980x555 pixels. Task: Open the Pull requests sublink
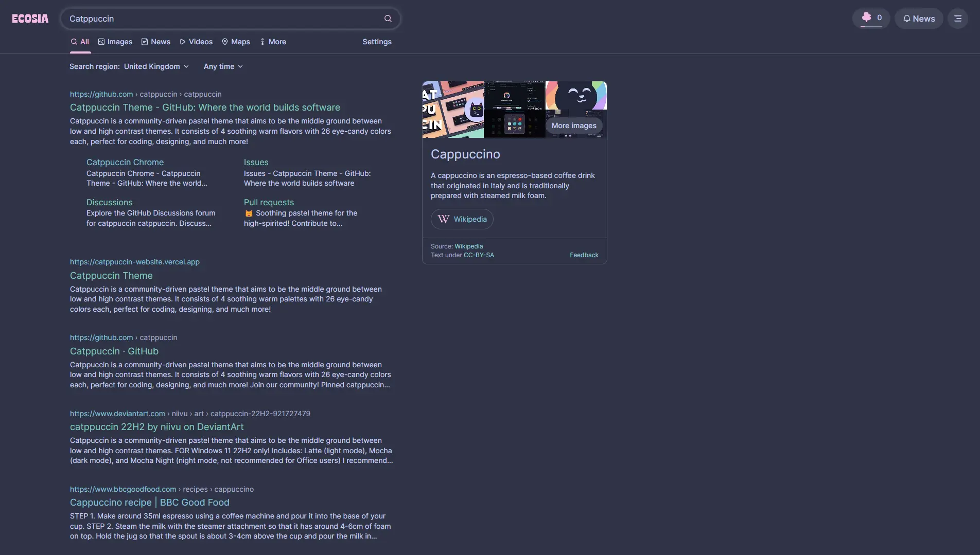click(x=269, y=202)
